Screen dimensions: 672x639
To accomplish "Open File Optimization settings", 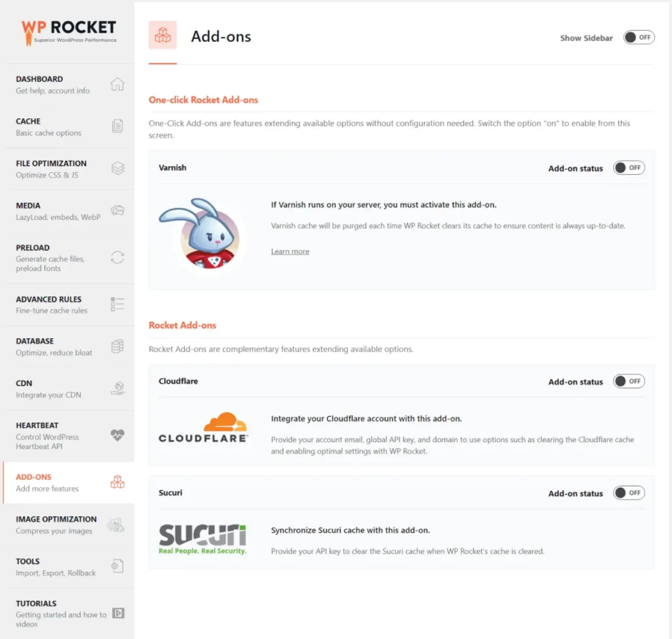I will coord(68,169).
